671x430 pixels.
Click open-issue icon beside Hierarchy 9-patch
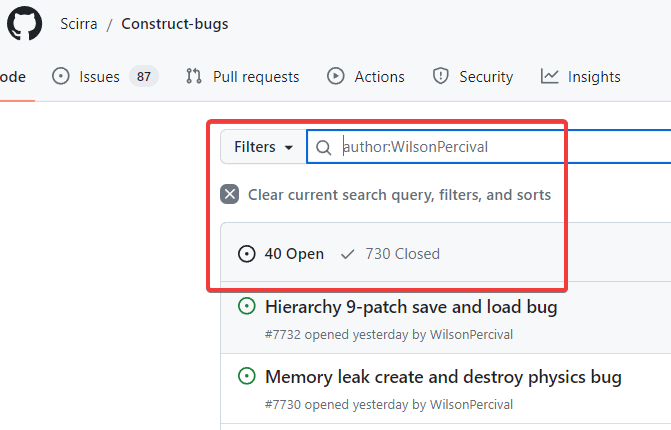pos(247,306)
